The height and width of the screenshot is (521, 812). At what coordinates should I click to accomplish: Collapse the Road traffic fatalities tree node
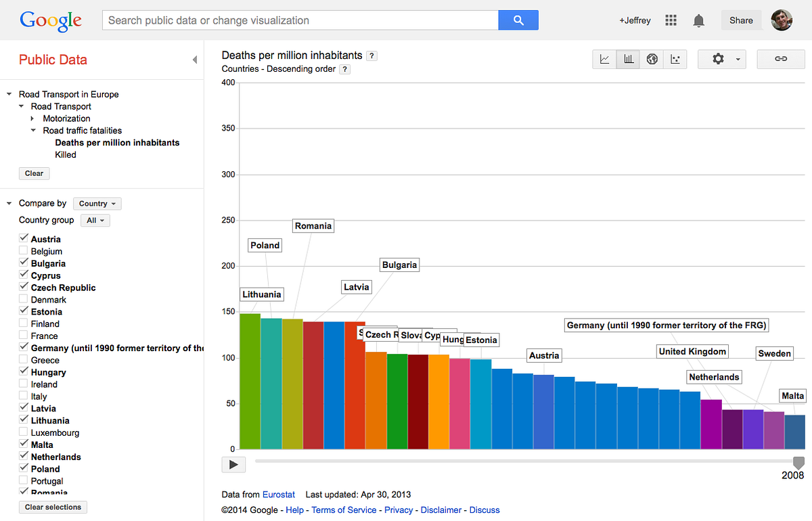coord(32,130)
